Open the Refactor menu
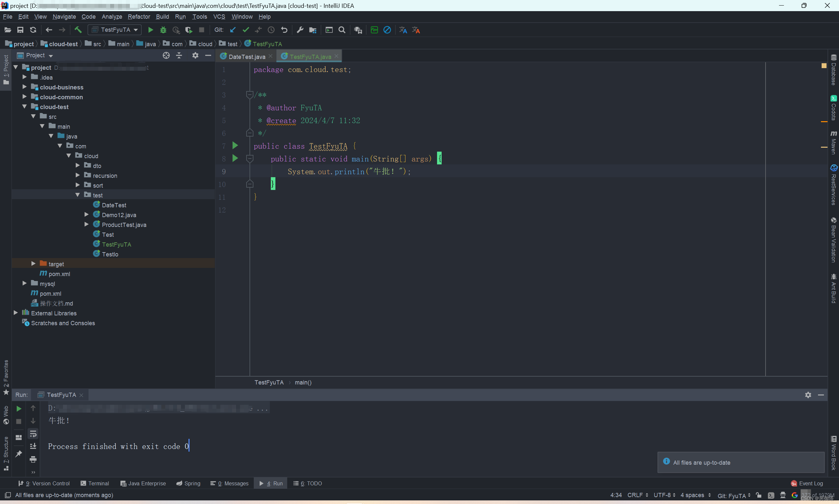Image resolution: width=839 pixels, height=504 pixels. [139, 17]
